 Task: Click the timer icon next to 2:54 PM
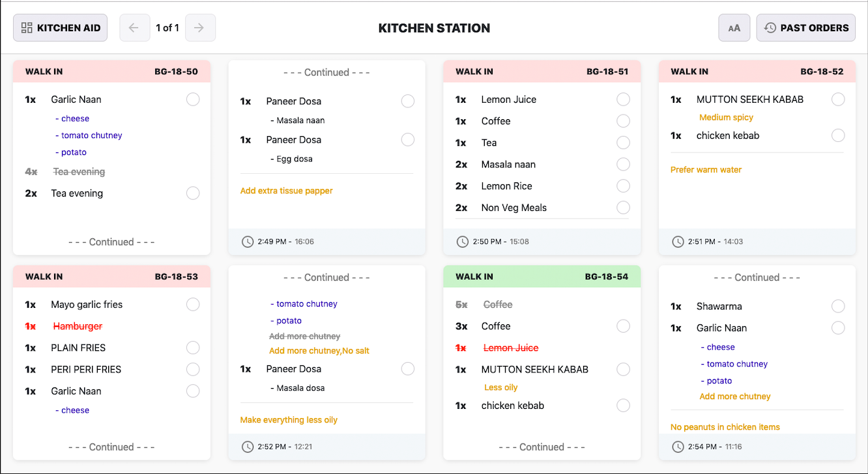coord(678,447)
